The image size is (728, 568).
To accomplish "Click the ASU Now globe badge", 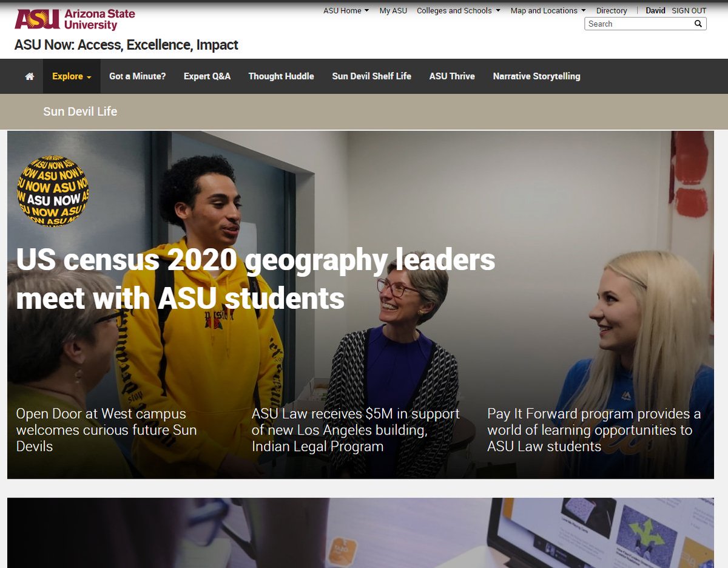I will [52, 191].
